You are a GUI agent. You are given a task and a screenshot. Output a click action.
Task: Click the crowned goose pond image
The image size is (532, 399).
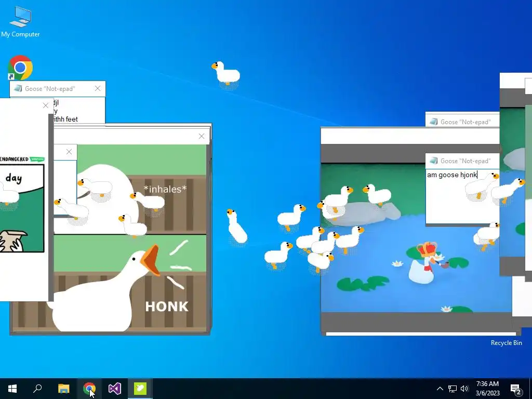coord(416,237)
